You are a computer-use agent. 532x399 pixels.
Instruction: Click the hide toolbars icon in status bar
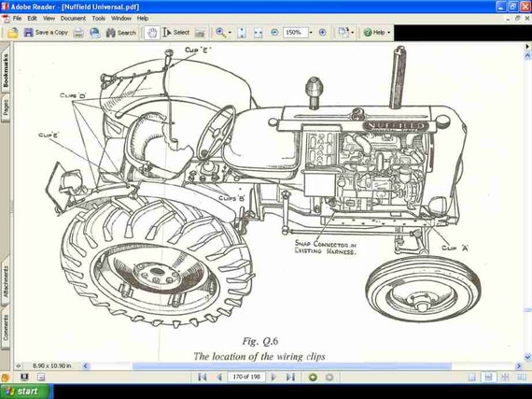[x=41, y=377]
